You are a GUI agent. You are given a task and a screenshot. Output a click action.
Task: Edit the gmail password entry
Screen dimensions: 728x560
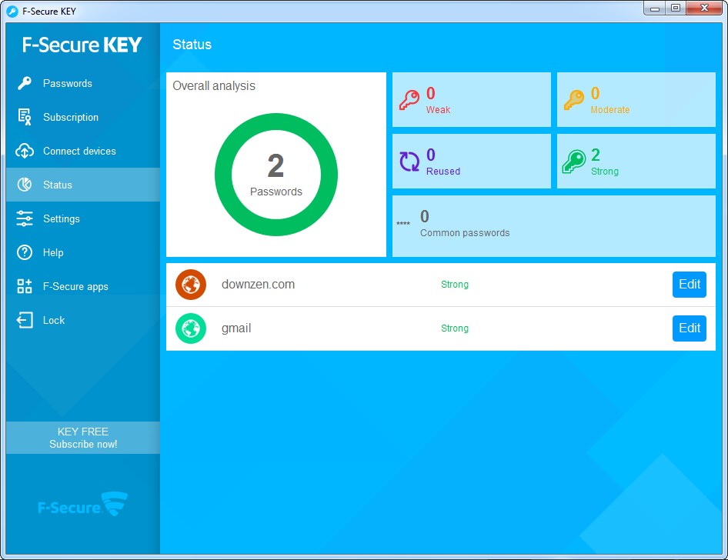point(690,328)
